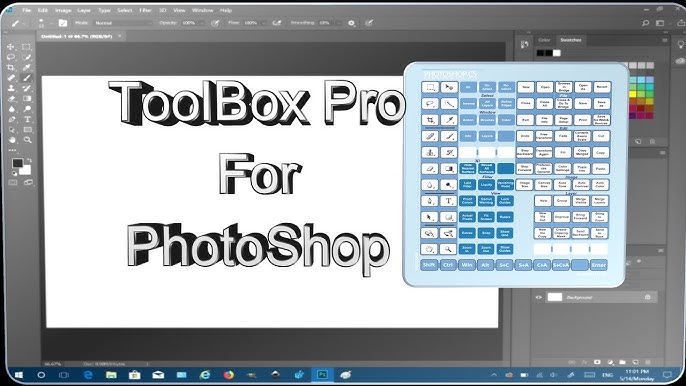Open the Filter menu
This screenshot has width=686, height=386.
point(145,10)
